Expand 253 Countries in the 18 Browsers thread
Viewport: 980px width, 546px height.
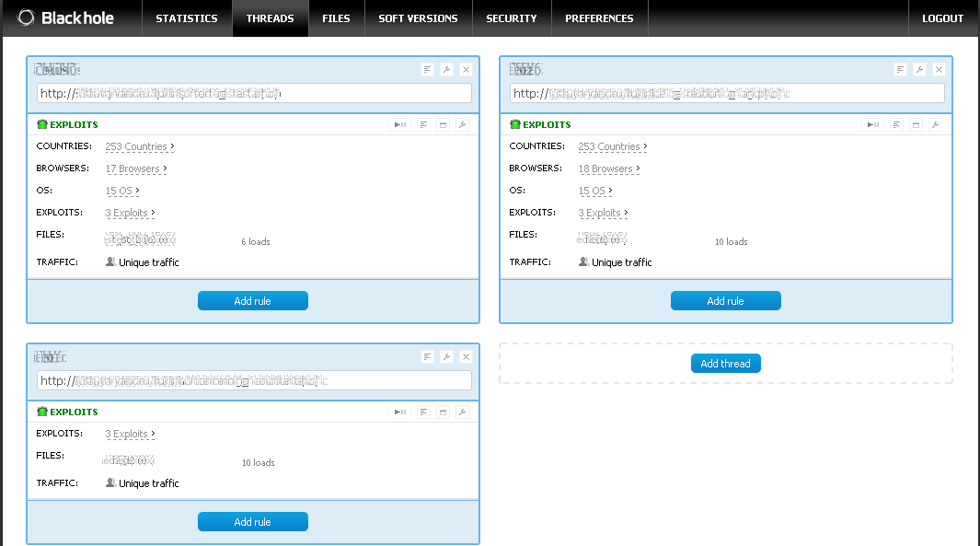pyautogui.click(x=612, y=147)
